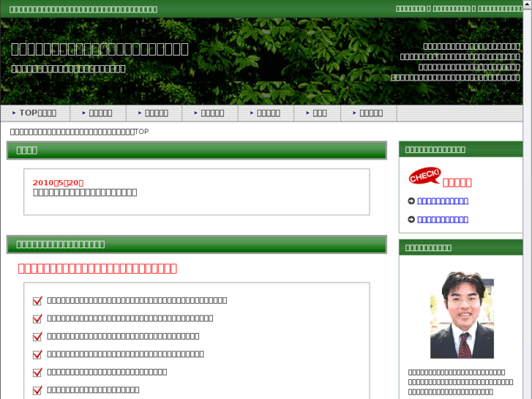Open the TOP navigation menu item
The width and height of the screenshot is (532, 399).
(35, 113)
